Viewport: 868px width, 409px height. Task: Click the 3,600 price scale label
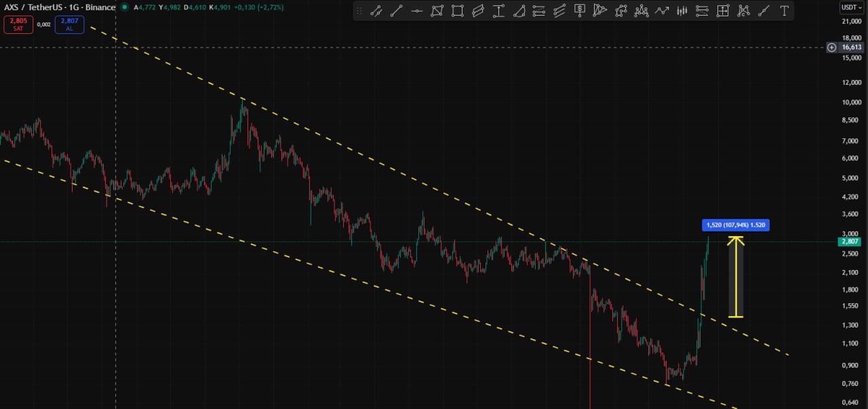[x=851, y=214]
